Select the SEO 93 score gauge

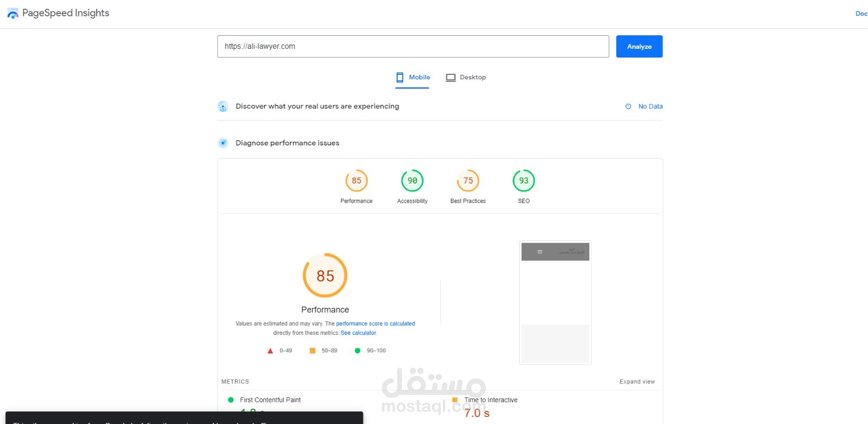524,181
